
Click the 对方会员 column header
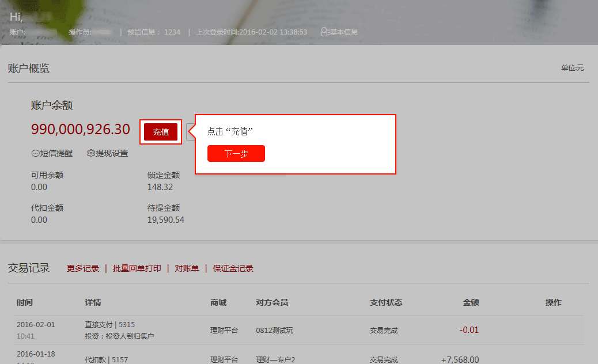[272, 302]
